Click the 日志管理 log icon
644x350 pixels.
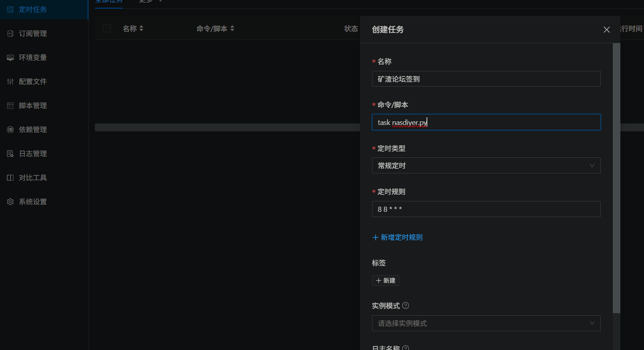pos(10,154)
